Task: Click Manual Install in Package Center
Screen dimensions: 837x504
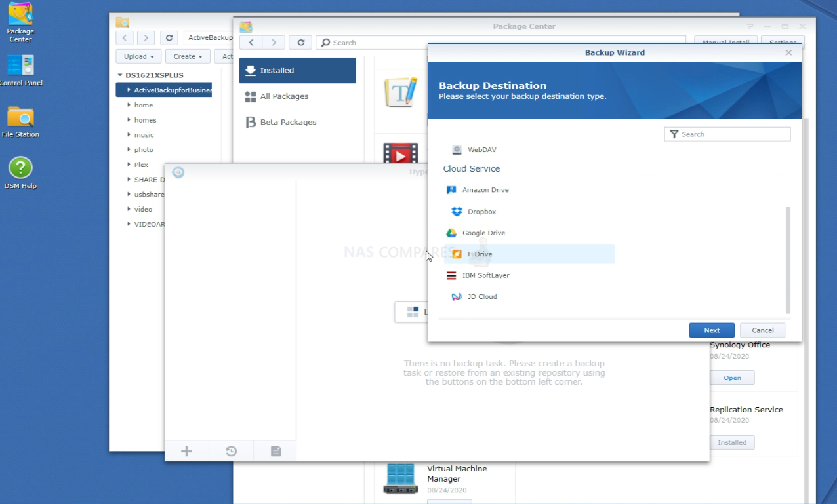Action: tap(725, 39)
